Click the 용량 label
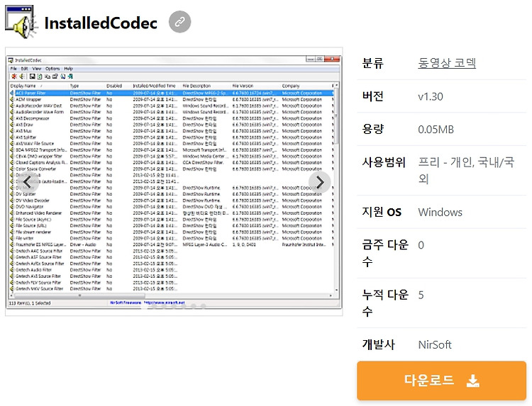The image size is (532, 406). pos(372,129)
